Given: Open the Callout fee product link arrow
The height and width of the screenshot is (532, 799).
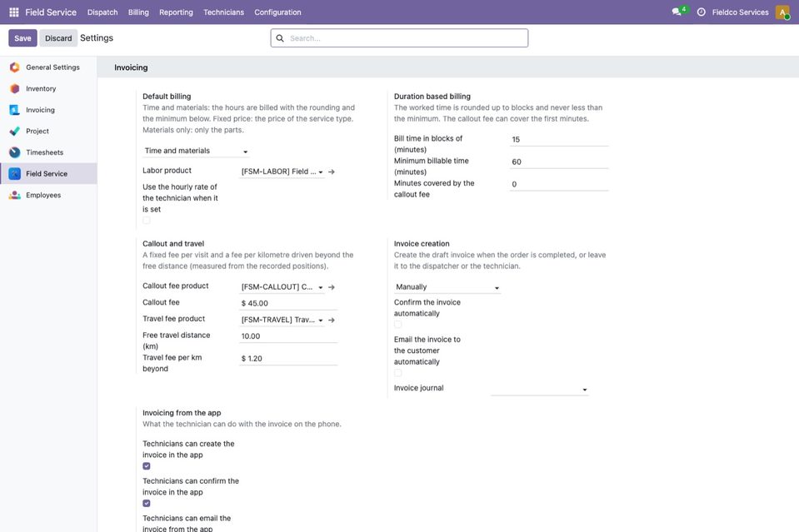Looking at the screenshot, I should coord(332,287).
